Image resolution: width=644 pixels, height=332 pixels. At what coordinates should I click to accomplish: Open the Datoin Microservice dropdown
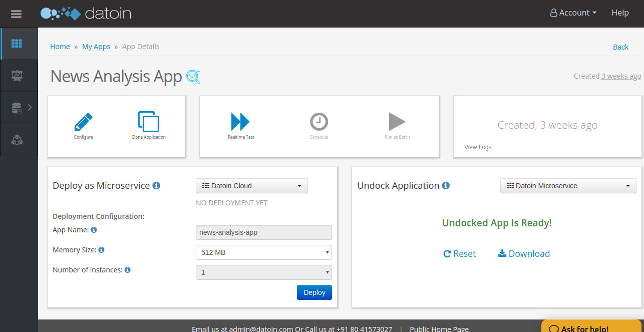[x=568, y=186]
